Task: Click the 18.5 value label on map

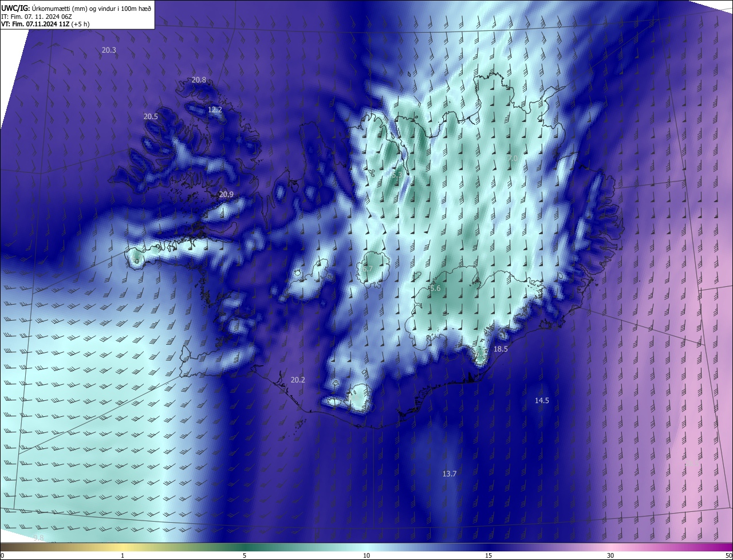Action: (501, 349)
